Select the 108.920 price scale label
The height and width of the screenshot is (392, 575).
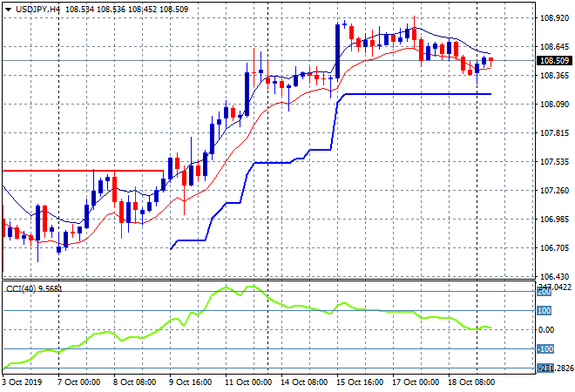point(554,17)
